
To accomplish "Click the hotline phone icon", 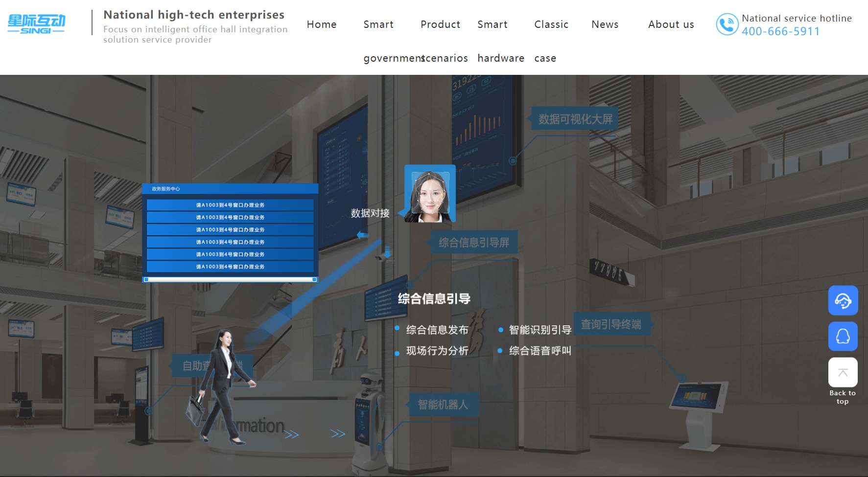I will tap(727, 24).
